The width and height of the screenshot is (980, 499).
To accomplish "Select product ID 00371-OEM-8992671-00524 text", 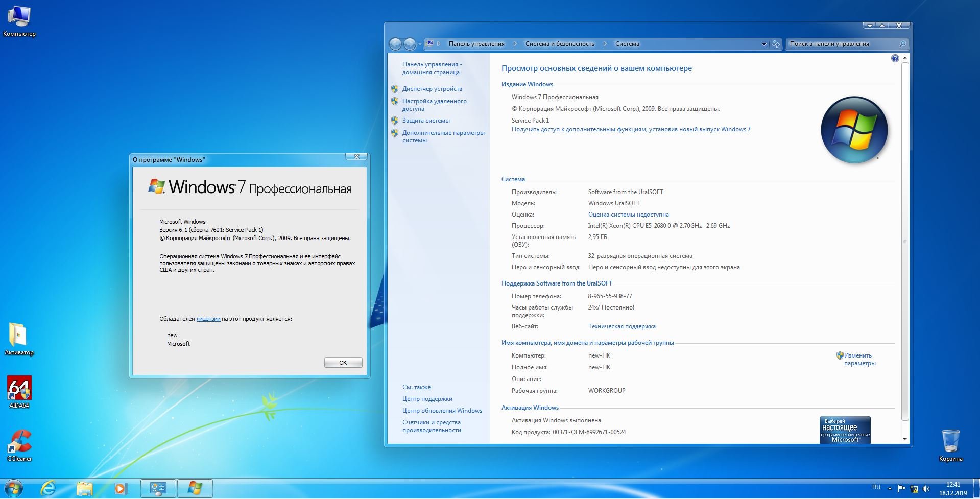I will click(x=589, y=432).
